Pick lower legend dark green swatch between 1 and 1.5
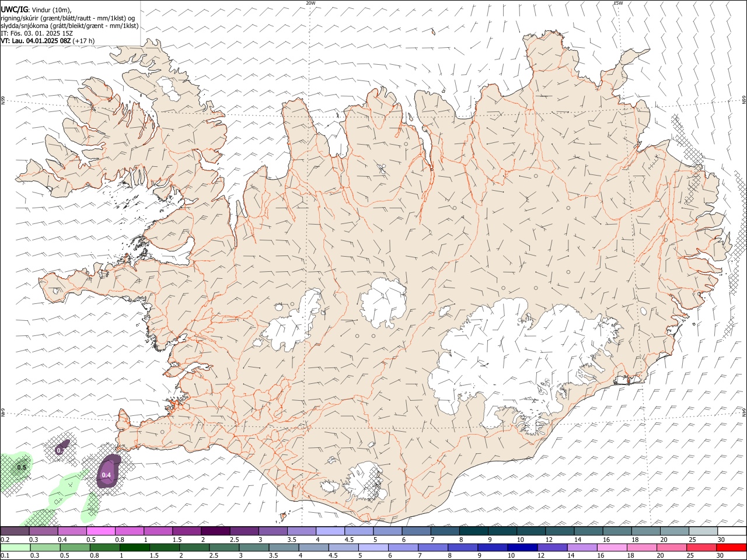 click(134, 547)
